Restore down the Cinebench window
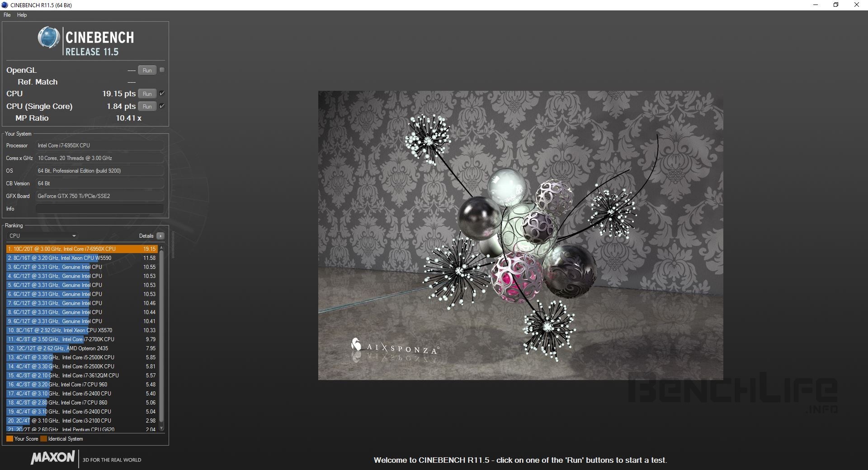Viewport: 868px width, 470px height. (836, 5)
